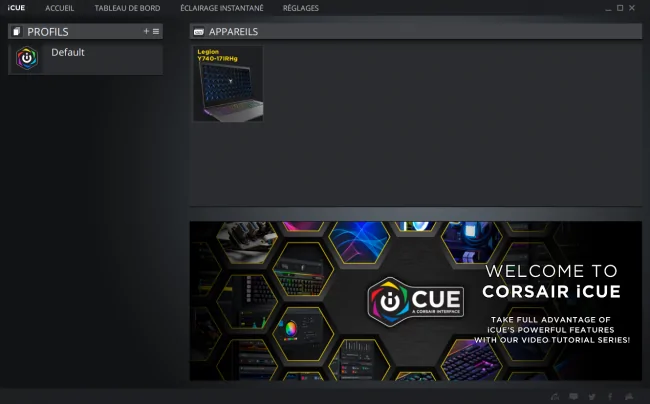This screenshot has height=404, width=650.
Task: Select the Default profile entry
Action: click(85, 59)
